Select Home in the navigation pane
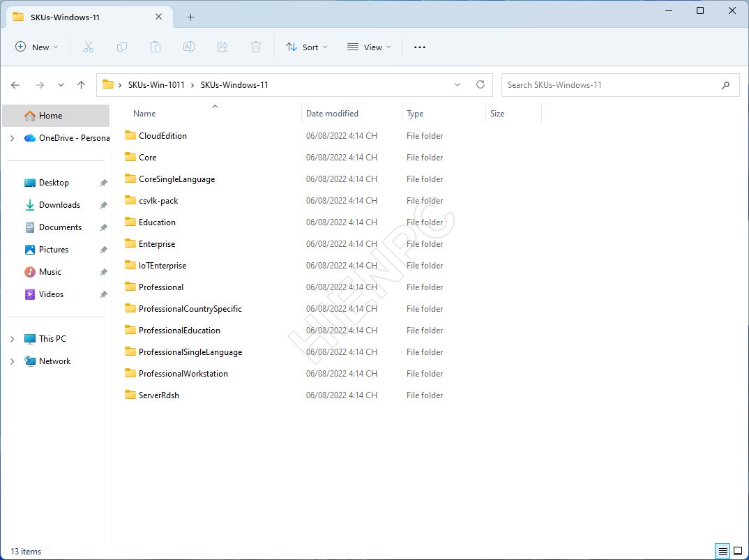This screenshot has width=749, height=560. 56,116
